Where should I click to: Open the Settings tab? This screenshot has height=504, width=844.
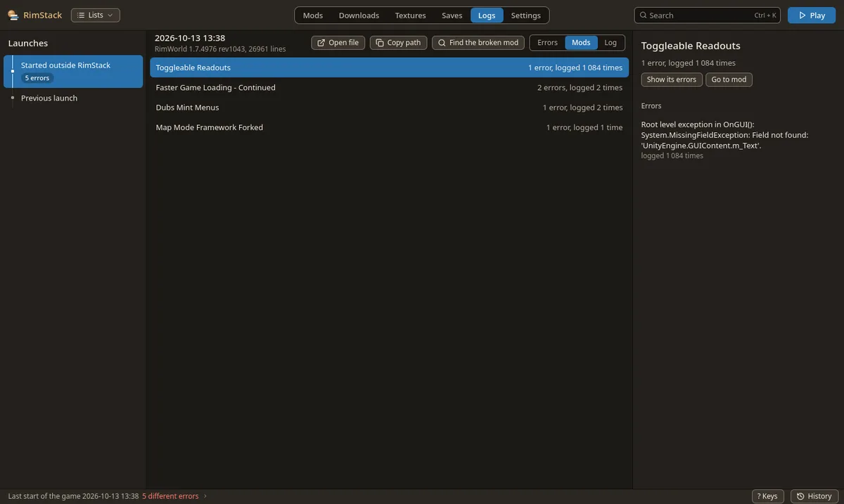coord(526,15)
